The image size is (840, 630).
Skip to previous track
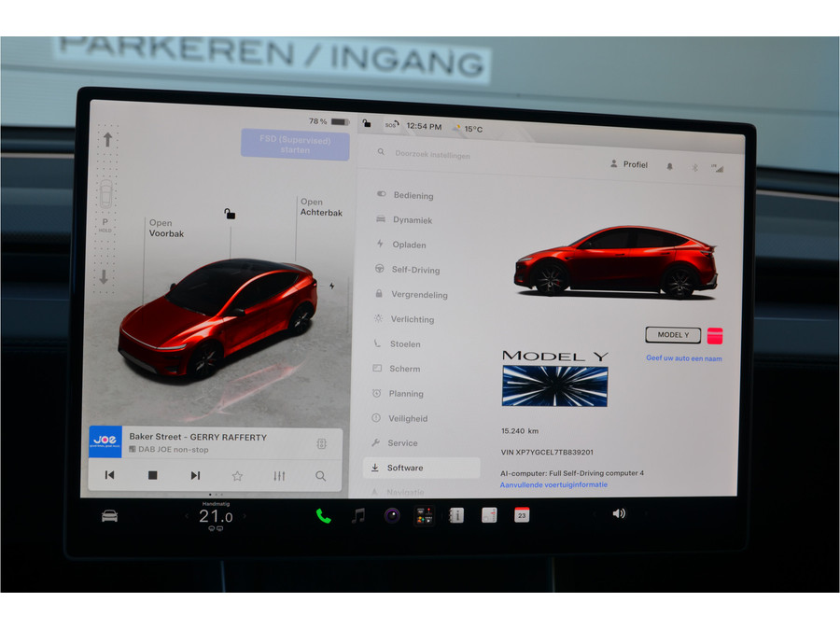tap(110, 475)
